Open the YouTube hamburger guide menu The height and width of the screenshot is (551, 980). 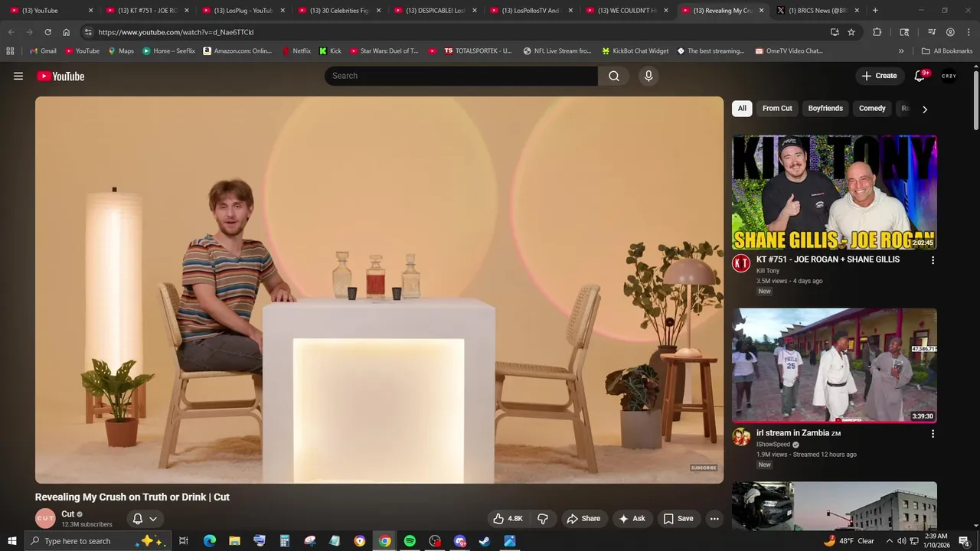click(x=18, y=76)
